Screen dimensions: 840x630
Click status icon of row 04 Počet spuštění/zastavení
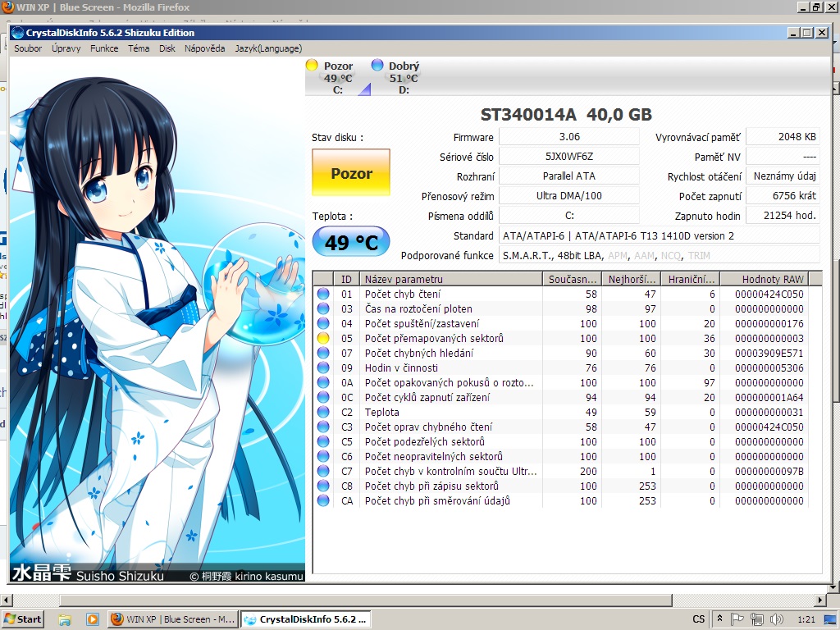coord(323,323)
